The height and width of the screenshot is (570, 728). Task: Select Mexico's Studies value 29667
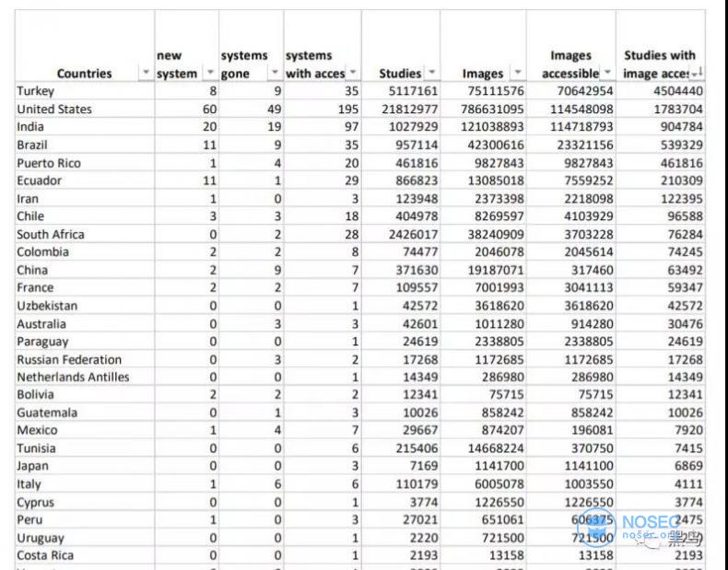(401, 430)
